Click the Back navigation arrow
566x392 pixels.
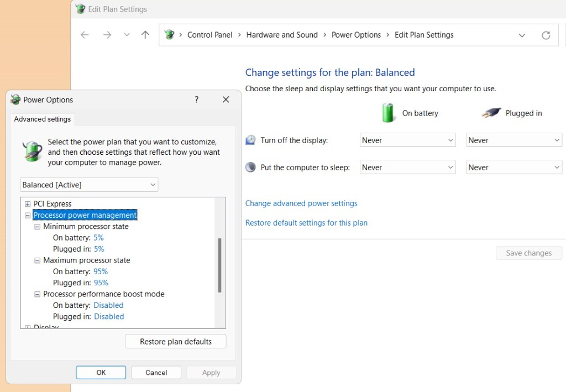pyautogui.click(x=85, y=35)
